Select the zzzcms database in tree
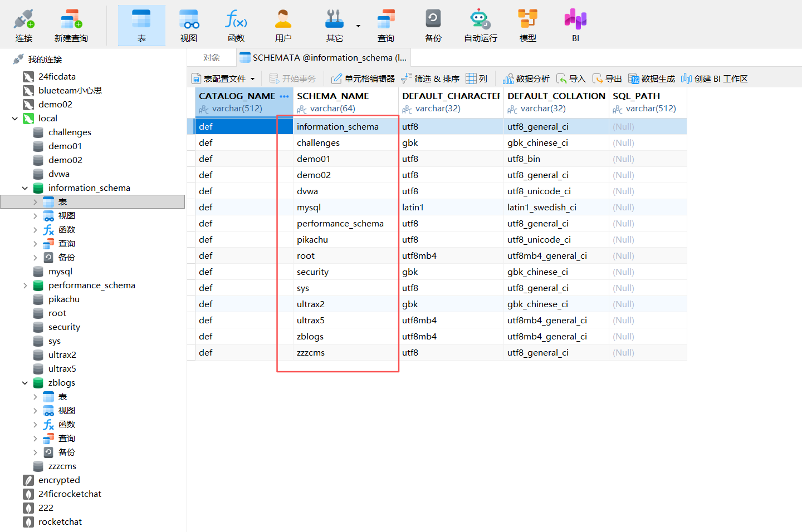Viewport: 802px width, 532px height. (x=62, y=466)
